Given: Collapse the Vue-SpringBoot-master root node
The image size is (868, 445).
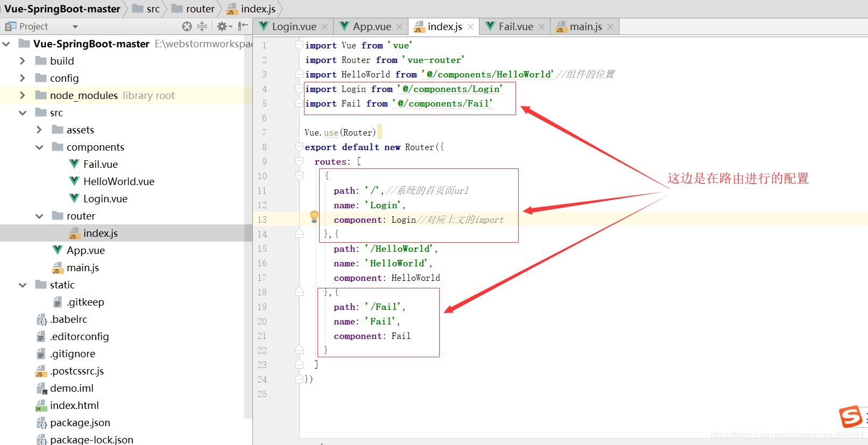Looking at the screenshot, I should click(6, 44).
